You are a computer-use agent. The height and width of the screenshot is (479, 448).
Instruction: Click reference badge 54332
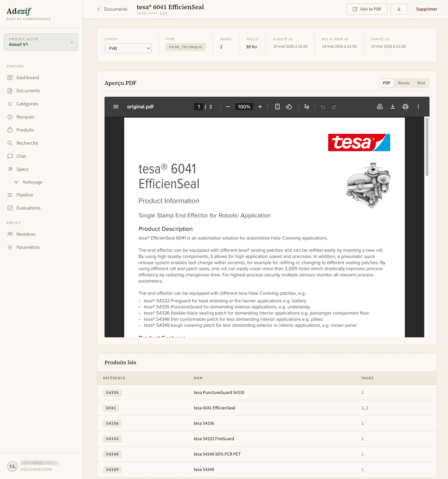click(112, 439)
